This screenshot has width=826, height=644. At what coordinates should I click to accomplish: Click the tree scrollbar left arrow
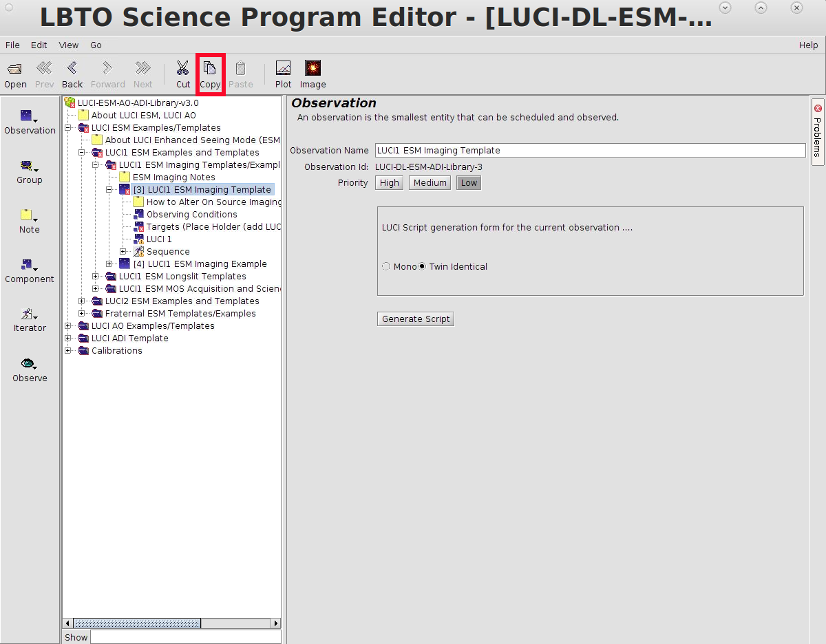pos(68,623)
